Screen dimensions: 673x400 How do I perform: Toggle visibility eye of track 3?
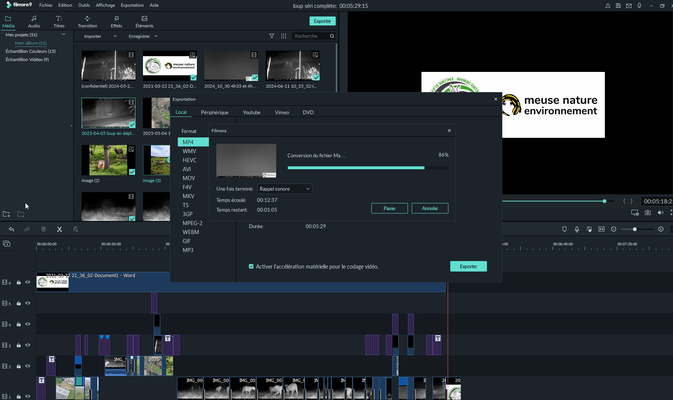pos(27,345)
